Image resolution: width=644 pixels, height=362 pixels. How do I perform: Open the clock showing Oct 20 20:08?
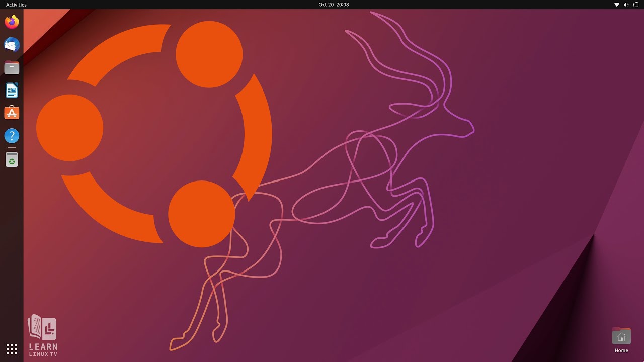334,5
